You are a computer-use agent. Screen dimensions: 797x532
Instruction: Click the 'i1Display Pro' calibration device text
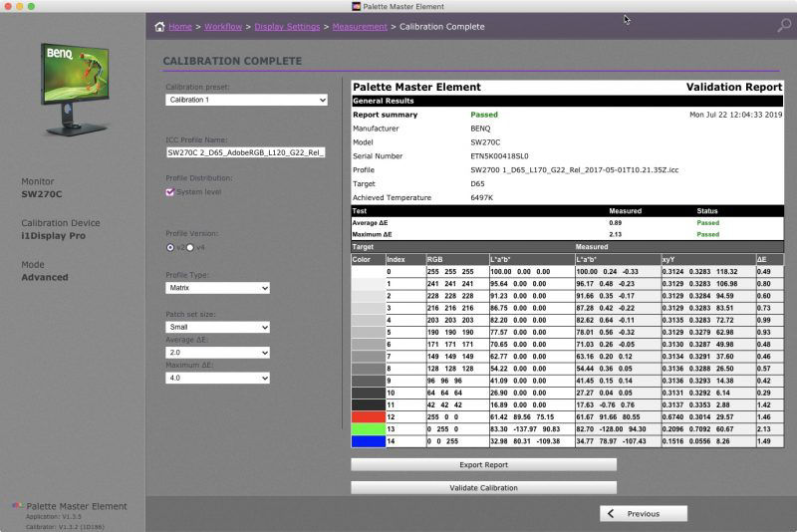click(x=54, y=236)
